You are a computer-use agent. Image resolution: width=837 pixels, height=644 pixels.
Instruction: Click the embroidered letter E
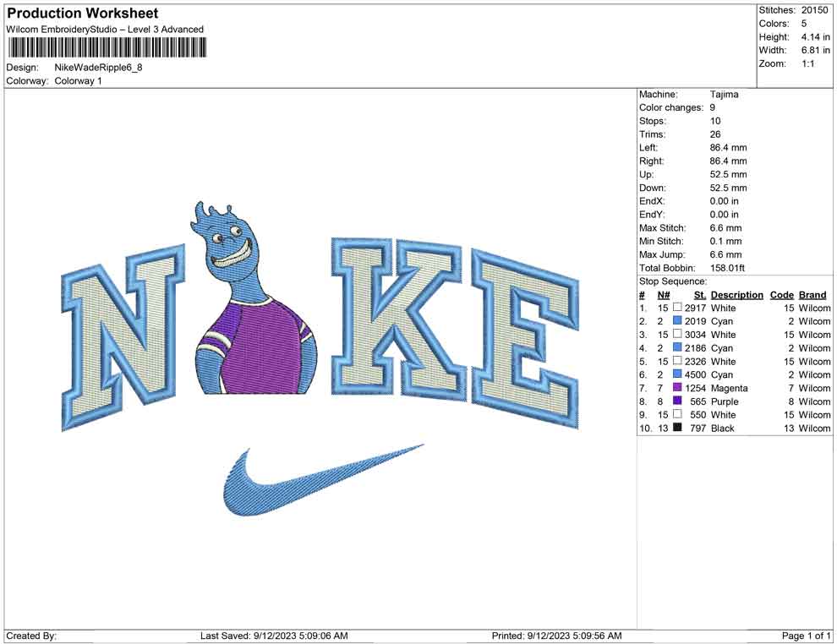(x=525, y=337)
